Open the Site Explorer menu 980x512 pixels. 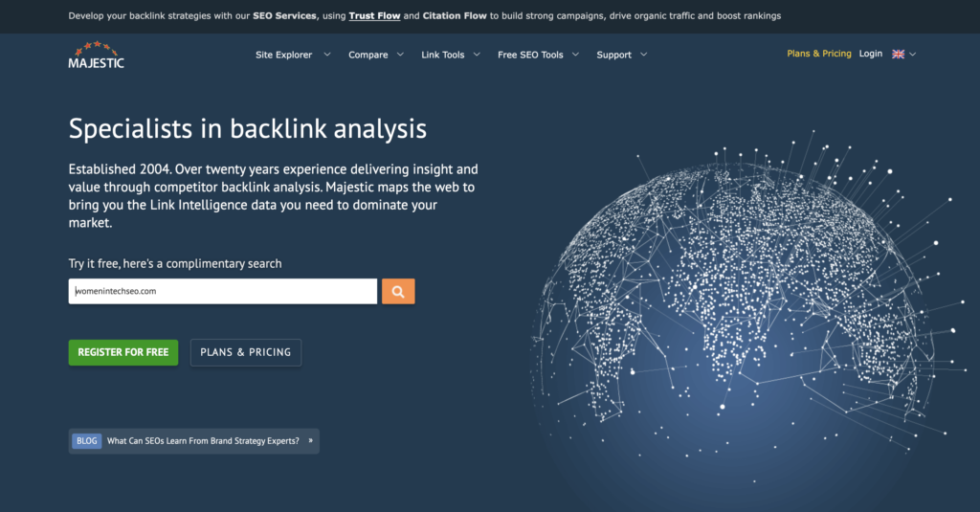pos(283,55)
